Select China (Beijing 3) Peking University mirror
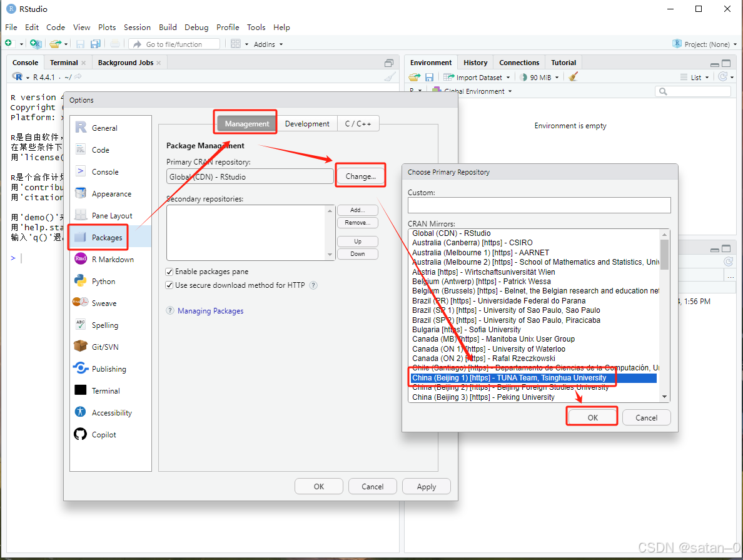 (534, 397)
